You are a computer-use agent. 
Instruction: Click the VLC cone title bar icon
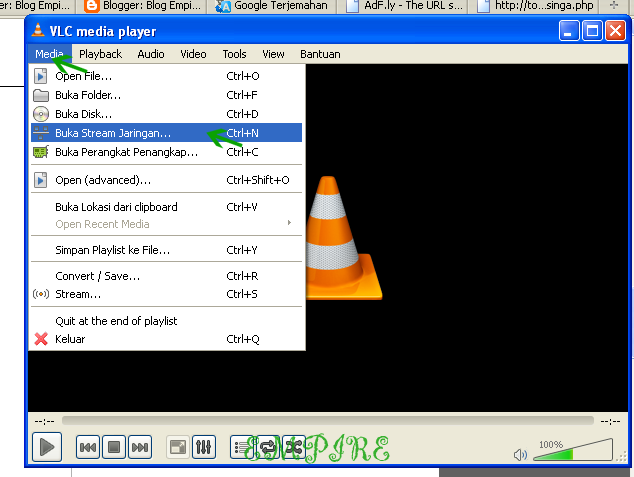(38, 30)
